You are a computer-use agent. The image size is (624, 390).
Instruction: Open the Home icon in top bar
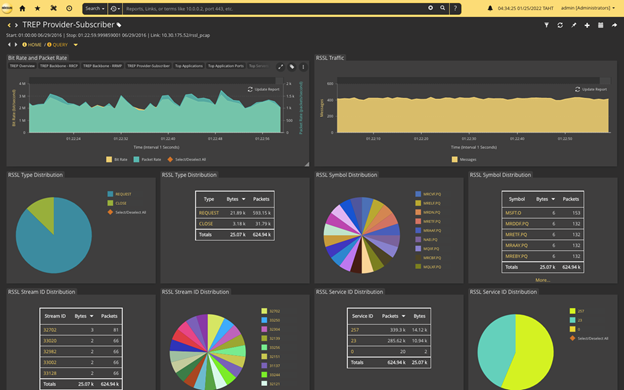click(x=22, y=8)
